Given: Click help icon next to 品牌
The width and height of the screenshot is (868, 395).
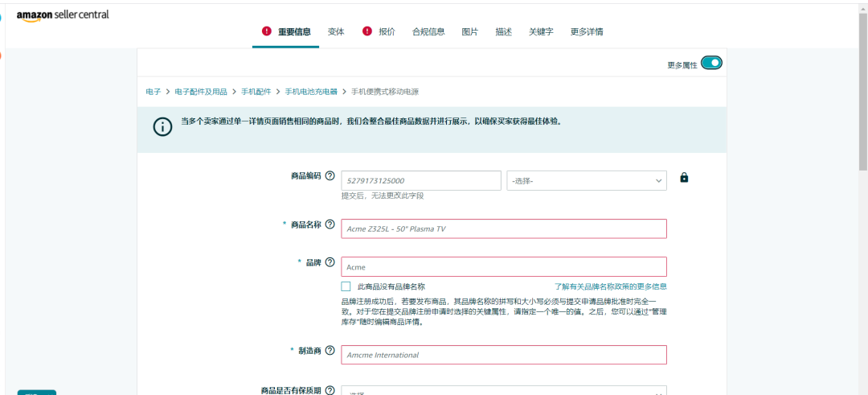Looking at the screenshot, I should pos(330,262).
